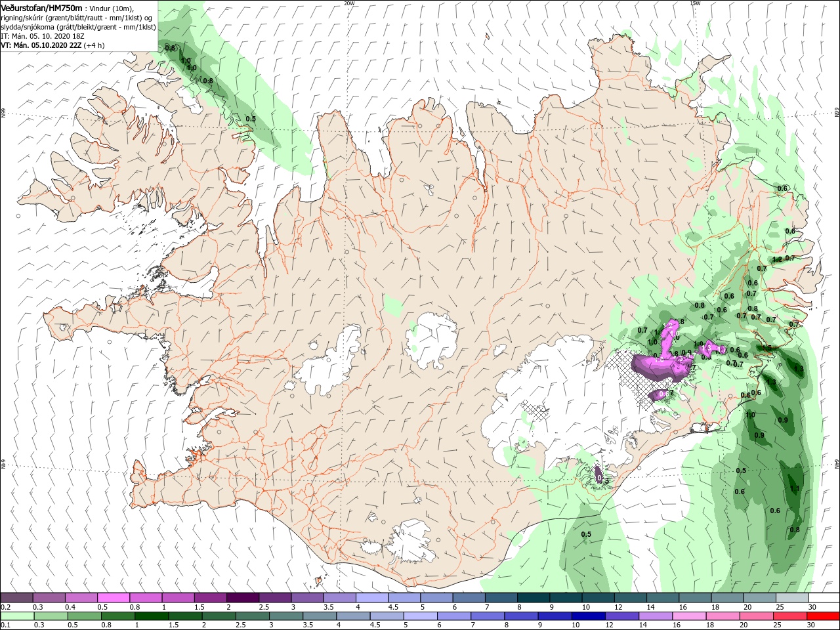Select the palest green 0.1–0.3 swatch in the lower scale
The height and width of the screenshot is (630, 840).
17,616
